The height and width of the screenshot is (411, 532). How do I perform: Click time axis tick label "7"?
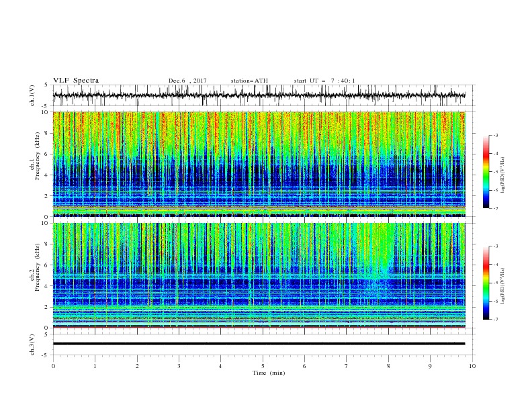(x=347, y=366)
